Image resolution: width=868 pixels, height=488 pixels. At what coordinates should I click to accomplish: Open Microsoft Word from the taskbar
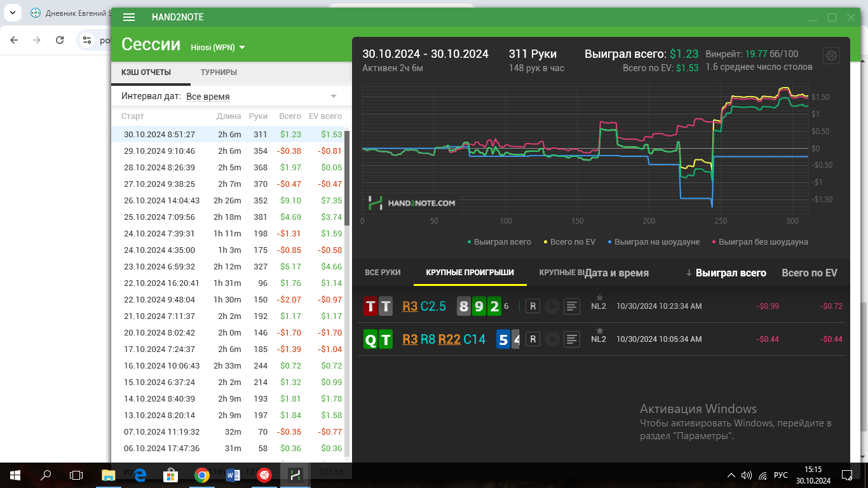coord(233,475)
